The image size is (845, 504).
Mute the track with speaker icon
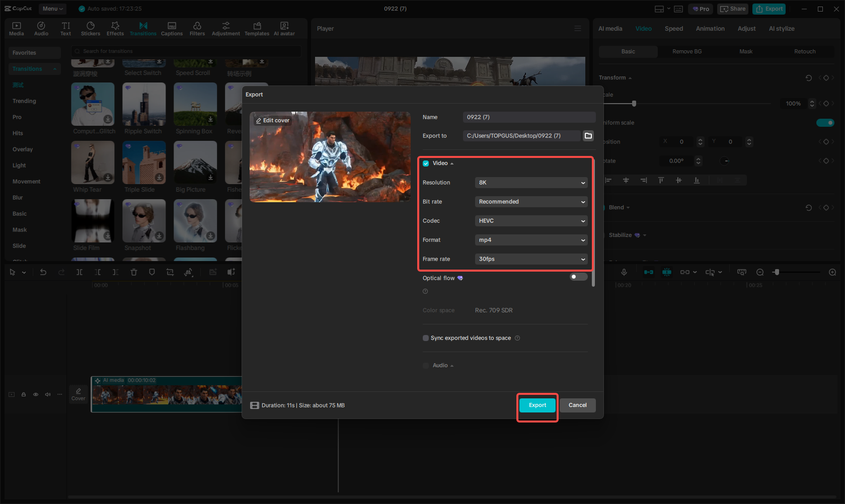tap(48, 394)
